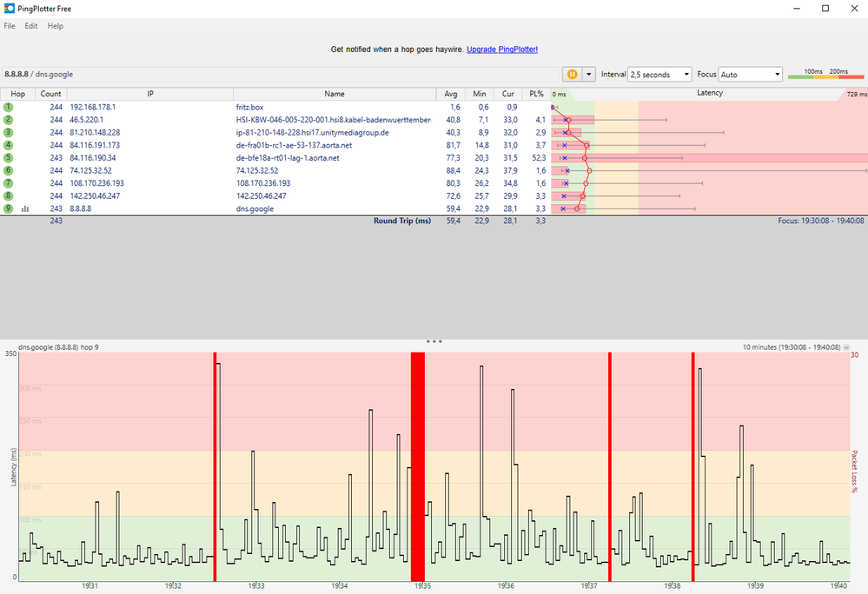Expand the Interval 2,5 seconds dropdown

pos(659,74)
